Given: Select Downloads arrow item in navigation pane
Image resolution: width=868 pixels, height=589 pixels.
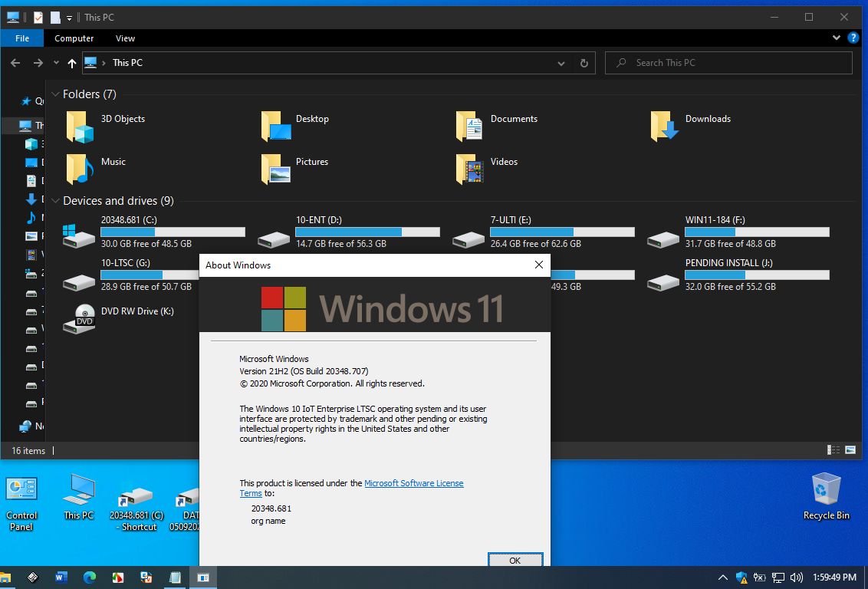Looking at the screenshot, I should 31,199.
